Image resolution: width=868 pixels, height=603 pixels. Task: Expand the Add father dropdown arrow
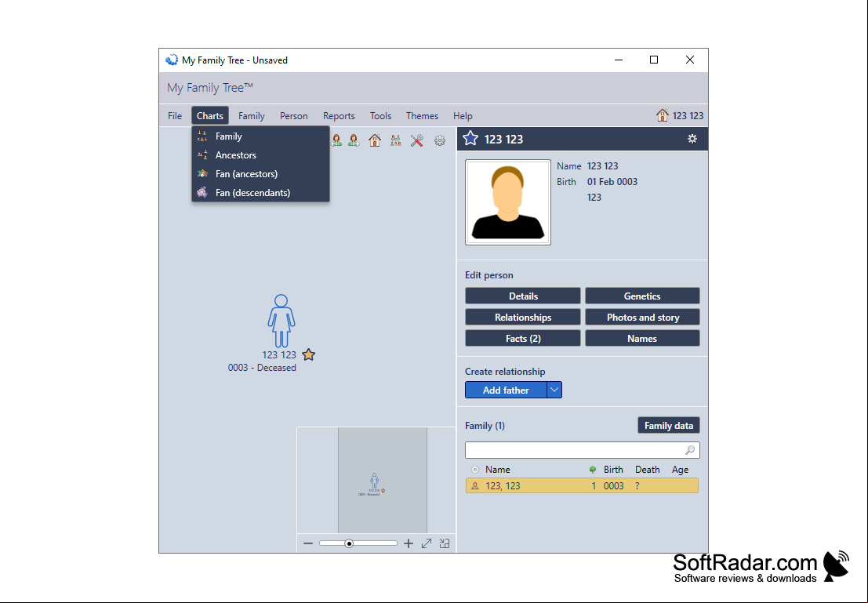click(554, 390)
